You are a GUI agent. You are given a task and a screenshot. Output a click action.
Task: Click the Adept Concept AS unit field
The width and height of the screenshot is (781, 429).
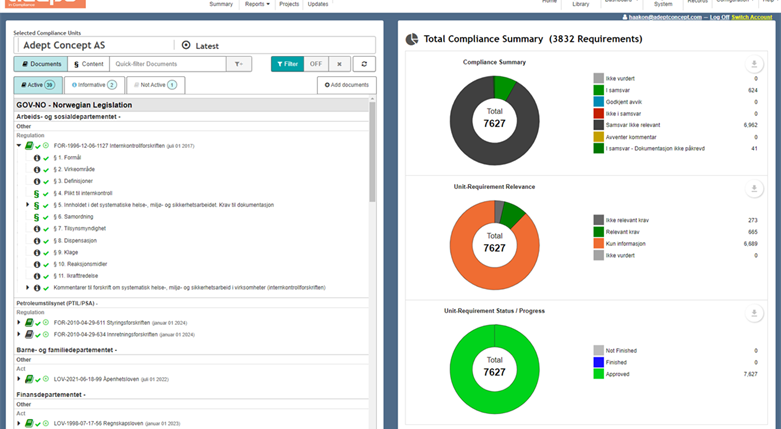coord(95,45)
